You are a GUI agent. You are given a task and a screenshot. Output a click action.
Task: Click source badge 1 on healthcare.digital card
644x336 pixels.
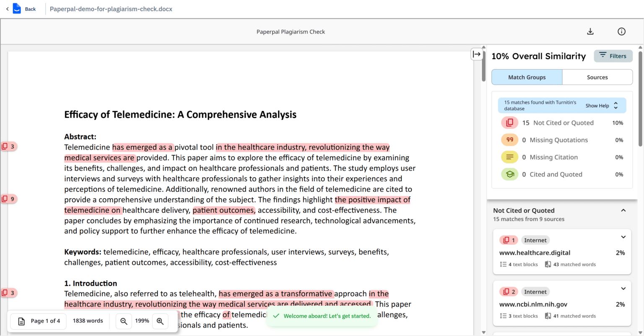click(x=509, y=240)
